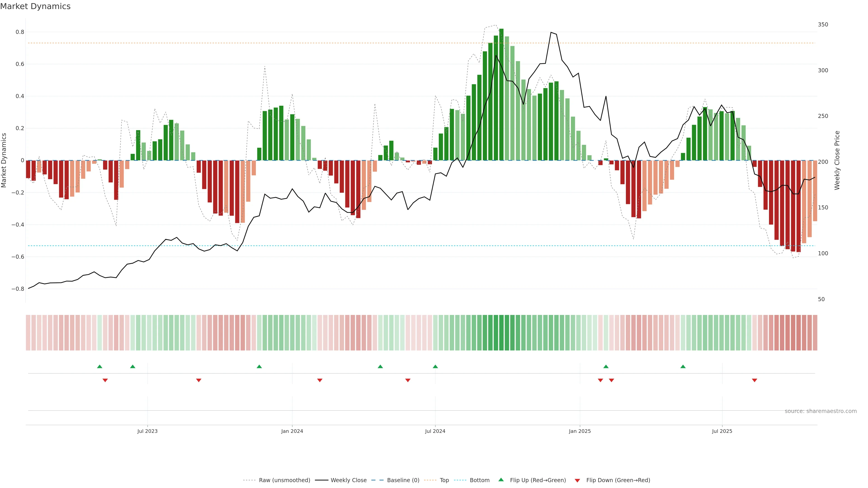Click the Jan 2025 x-axis label
This screenshot has width=868, height=488.
click(580, 431)
